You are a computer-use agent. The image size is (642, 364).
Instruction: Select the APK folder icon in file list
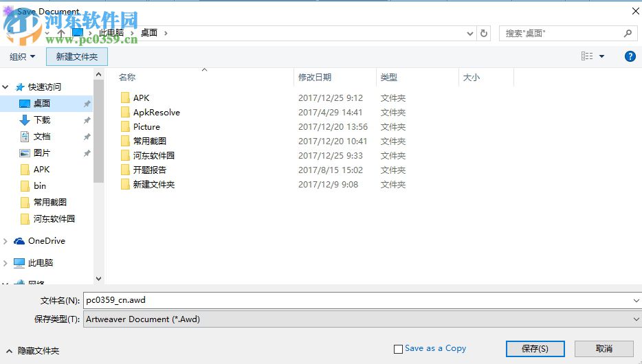[x=125, y=98]
